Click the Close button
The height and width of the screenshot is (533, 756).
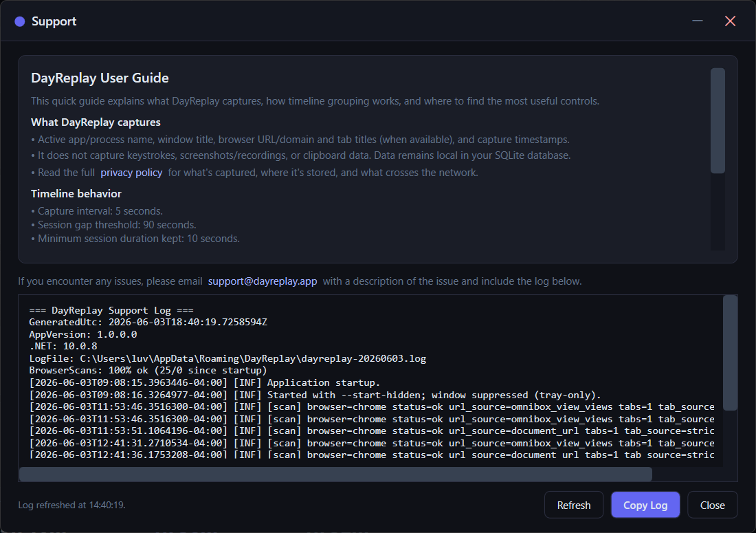click(713, 505)
